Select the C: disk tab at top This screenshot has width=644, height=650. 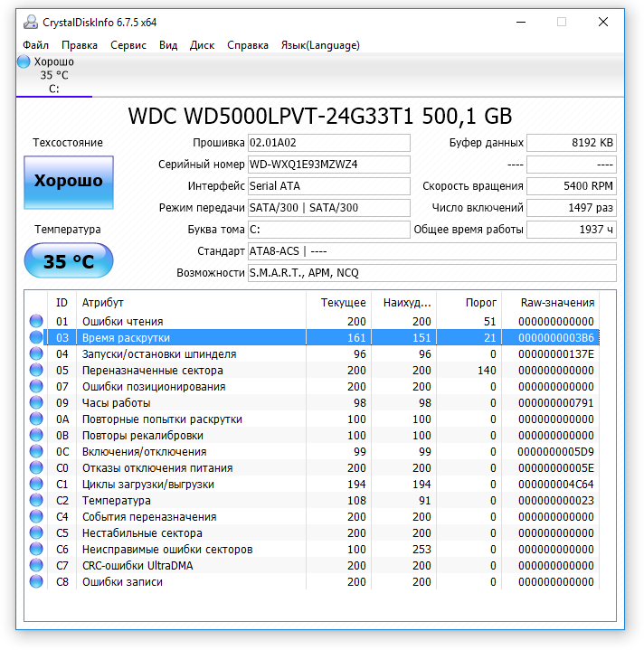(x=54, y=75)
